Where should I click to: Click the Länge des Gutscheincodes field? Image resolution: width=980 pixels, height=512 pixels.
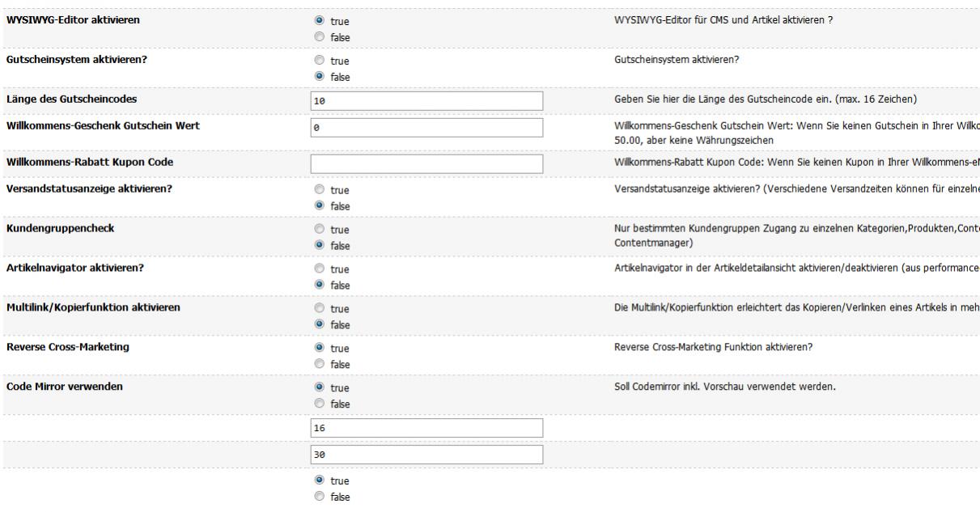[426, 101]
